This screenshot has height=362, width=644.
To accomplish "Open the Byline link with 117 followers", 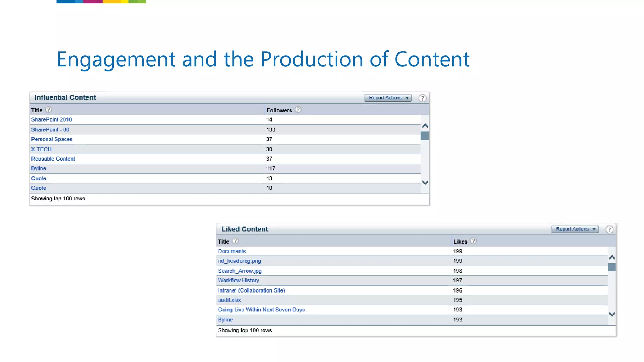I will tap(39, 169).
